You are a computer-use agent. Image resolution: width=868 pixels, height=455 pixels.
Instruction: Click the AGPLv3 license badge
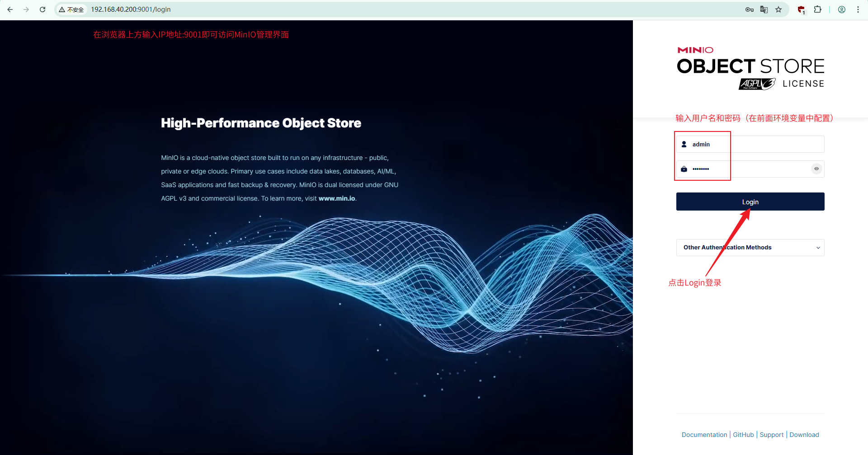click(757, 84)
